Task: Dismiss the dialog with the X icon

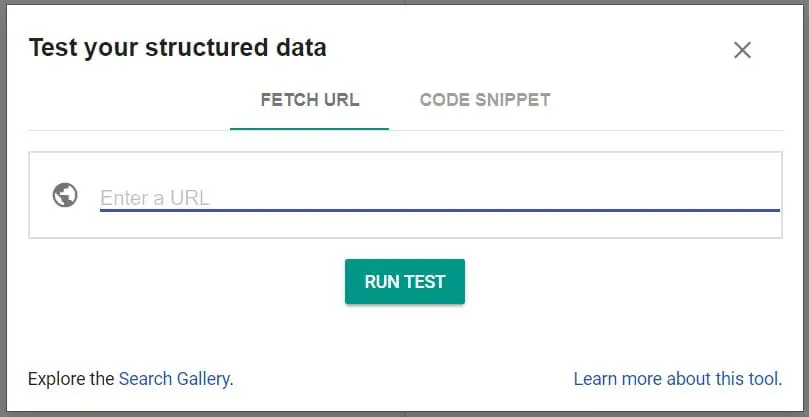Action: click(742, 50)
